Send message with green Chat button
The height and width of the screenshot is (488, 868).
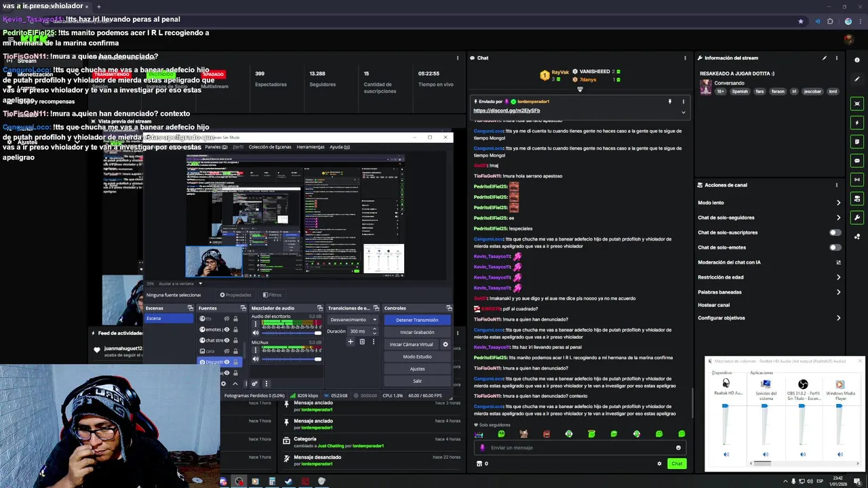click(677, 464)
